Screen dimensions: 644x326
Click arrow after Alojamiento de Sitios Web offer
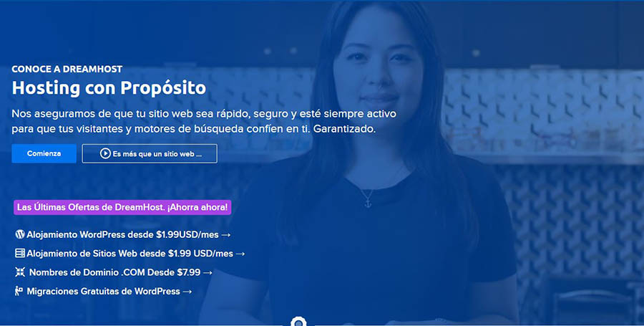tap(240, 254)
